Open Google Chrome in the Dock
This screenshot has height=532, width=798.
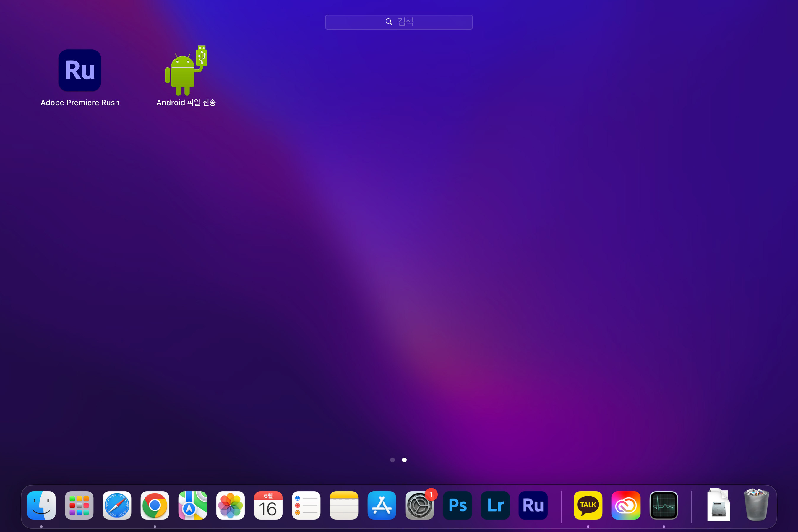pyautogui.click(x=155, y=505)
